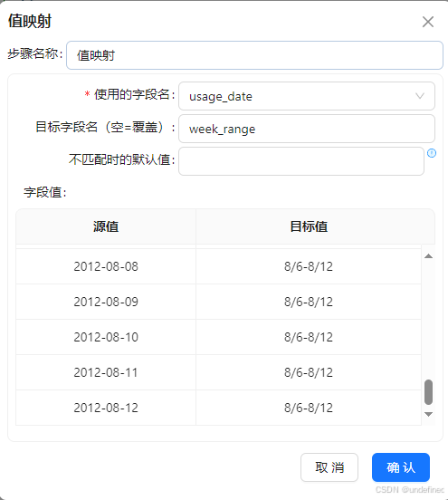
Task: Click the 源值 column header
Action: point(106,226)
